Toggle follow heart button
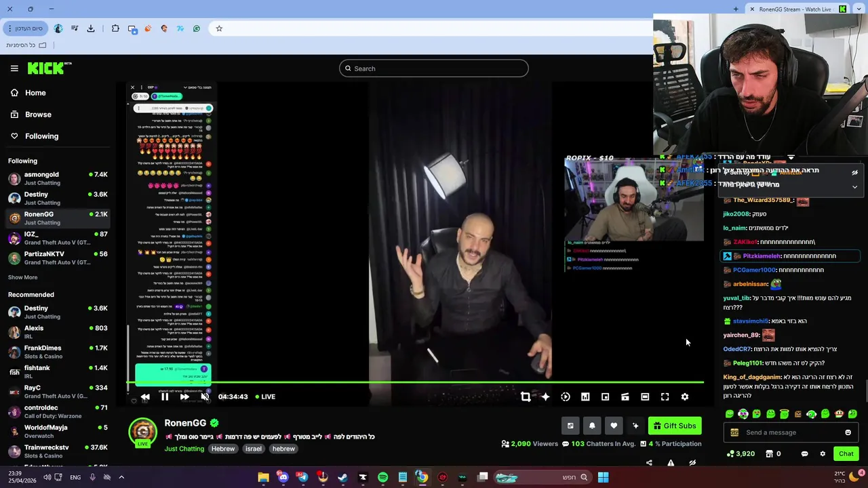 tap(614, 426)
